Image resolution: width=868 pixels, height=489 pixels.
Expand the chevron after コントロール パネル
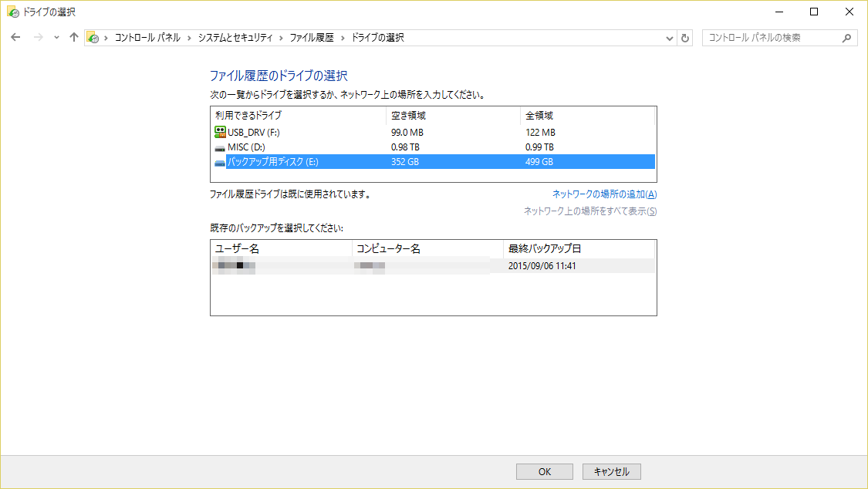(x=189, y=38)
